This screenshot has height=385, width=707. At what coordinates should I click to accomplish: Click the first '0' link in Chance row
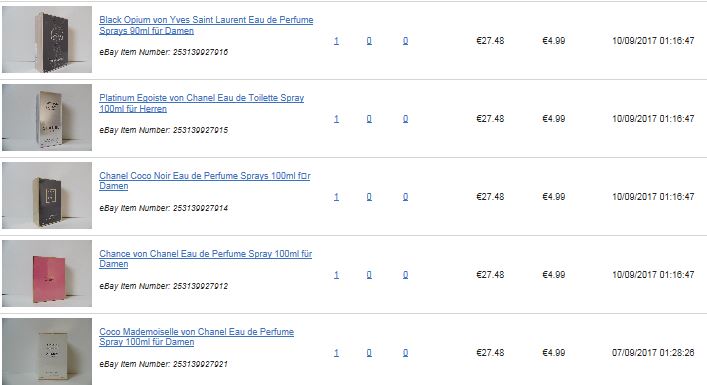tap(369, 275)
